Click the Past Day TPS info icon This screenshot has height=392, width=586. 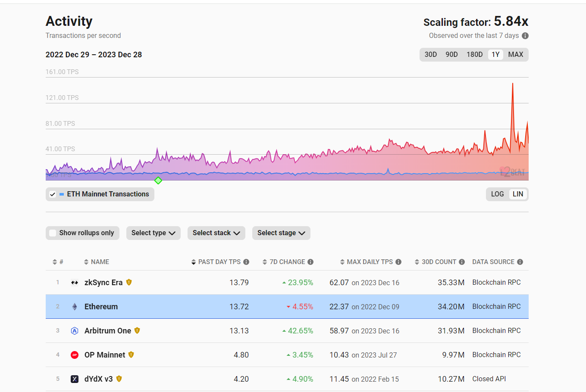pos(246,262)
